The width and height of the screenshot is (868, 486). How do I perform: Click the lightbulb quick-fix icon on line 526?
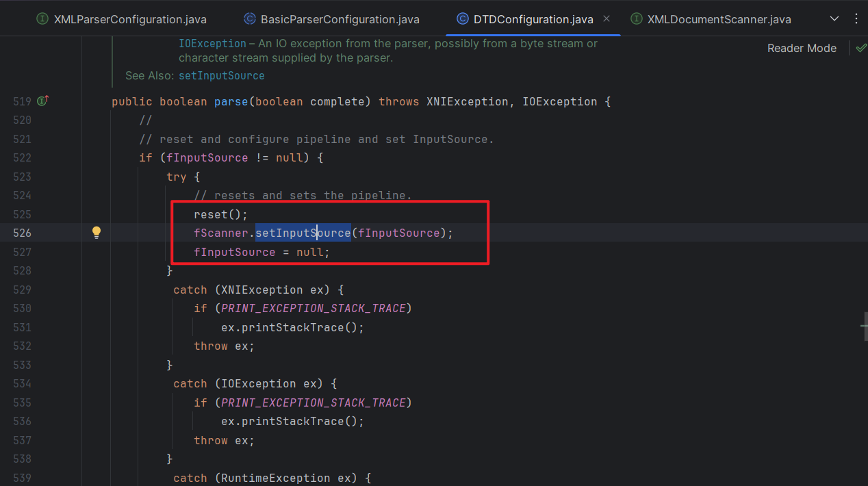(x=97, y=233)
